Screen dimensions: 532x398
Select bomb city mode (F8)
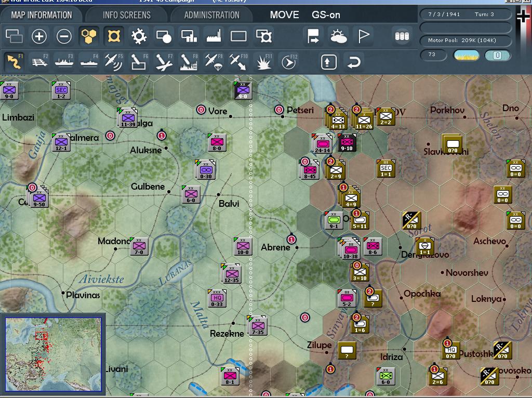point(189,62)
